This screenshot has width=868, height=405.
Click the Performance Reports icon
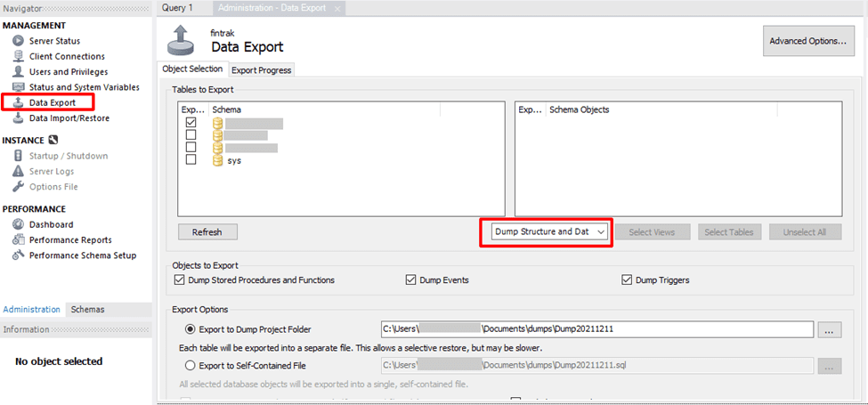click(x=18, y=239)
